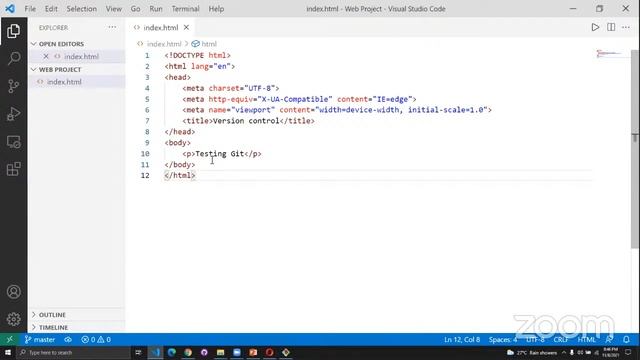
Task: Click the taskbar search box
Action: coord(73,352)
